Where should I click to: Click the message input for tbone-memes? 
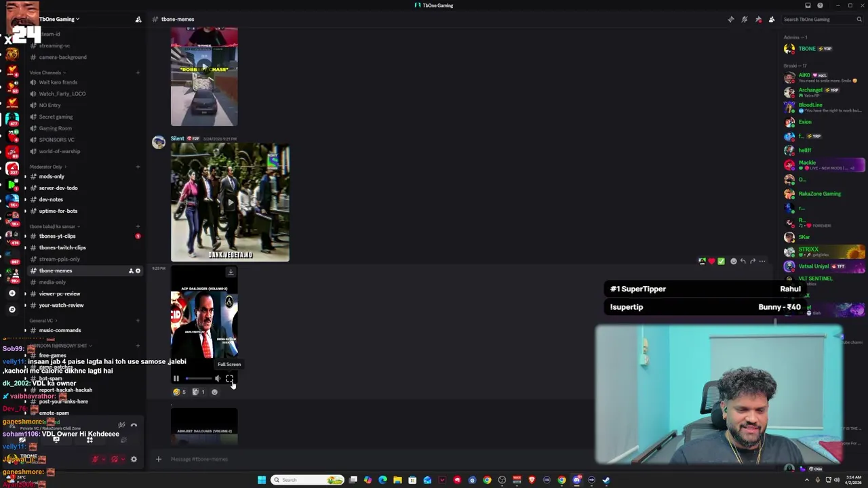pos(380,459)
